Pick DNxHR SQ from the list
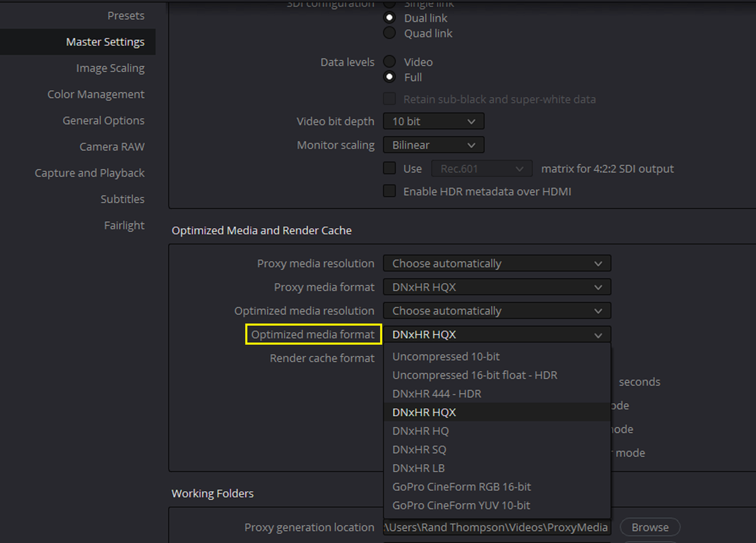 pos(497,449)
